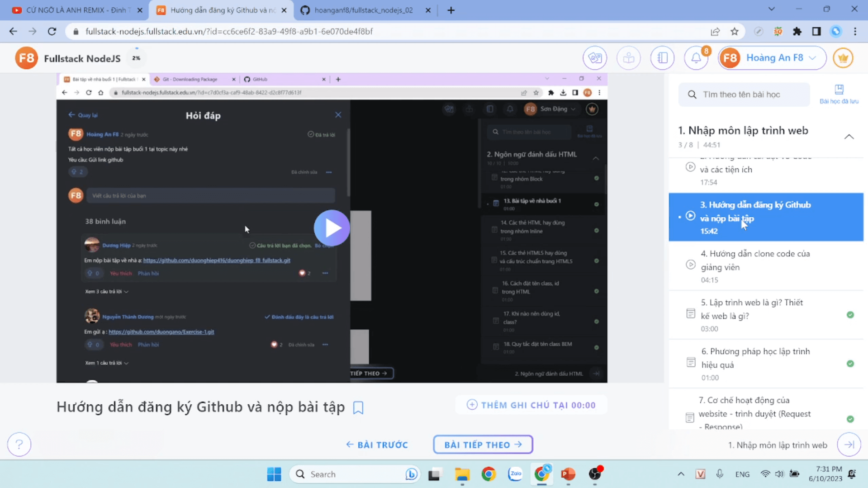Open the tab search chevron
This screenshot has height=488, width=868.
[772, 9]
